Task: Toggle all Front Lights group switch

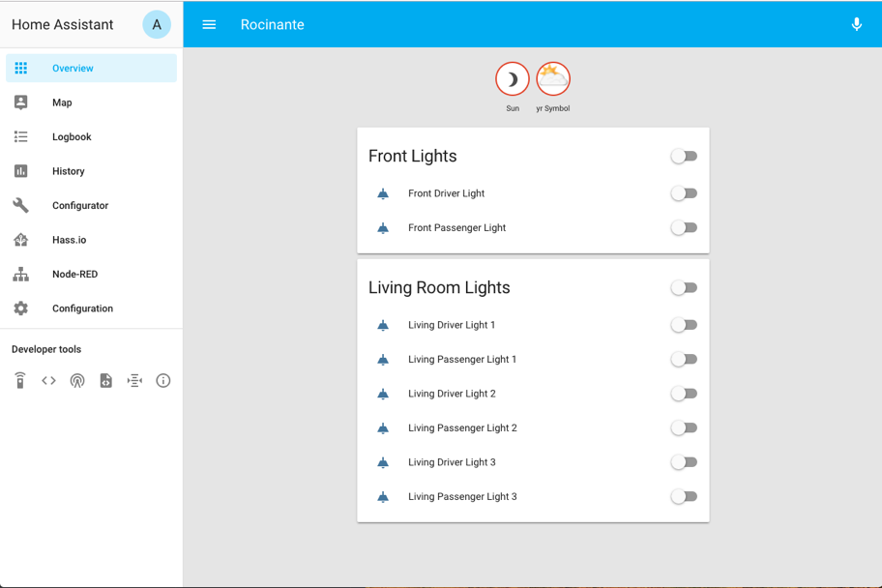Action: [684, 156]
